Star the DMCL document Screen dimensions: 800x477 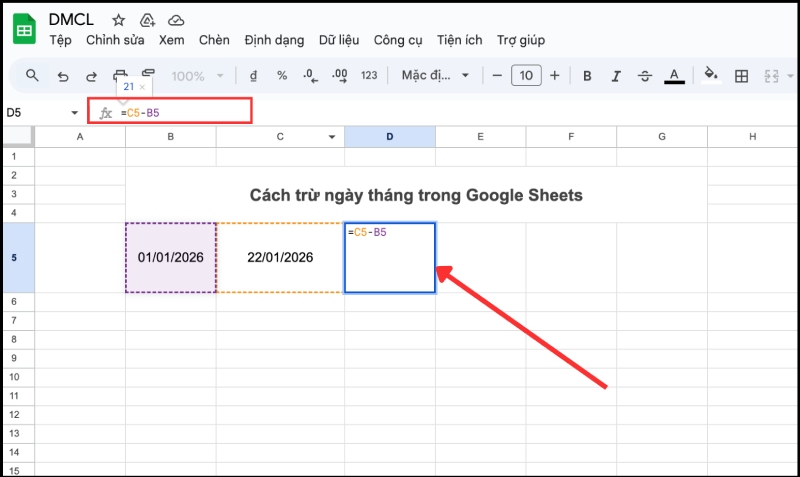(118, 20)
